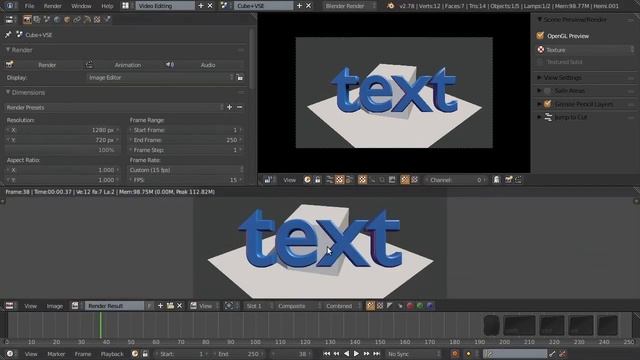This screenshot has height=360, width=640.
Task: Click the End Frame 250 field
Action: (x=186, y=140)
